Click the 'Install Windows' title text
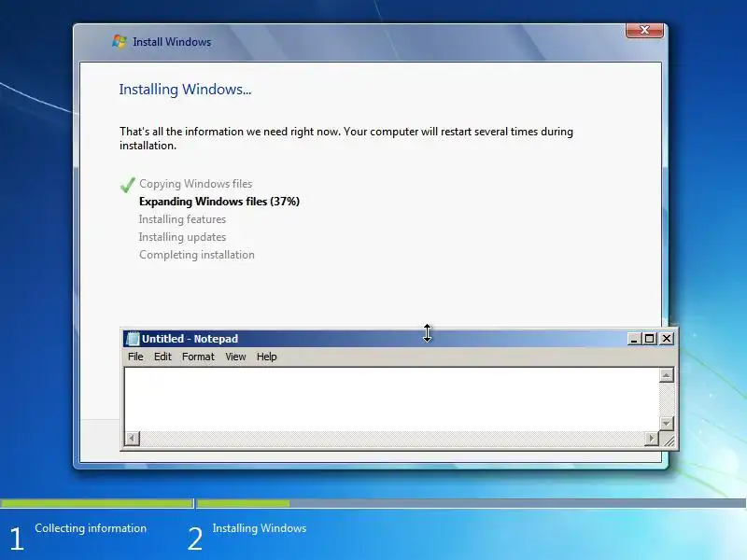This screenshot has width=747, height=560. [x=172, y=42]
